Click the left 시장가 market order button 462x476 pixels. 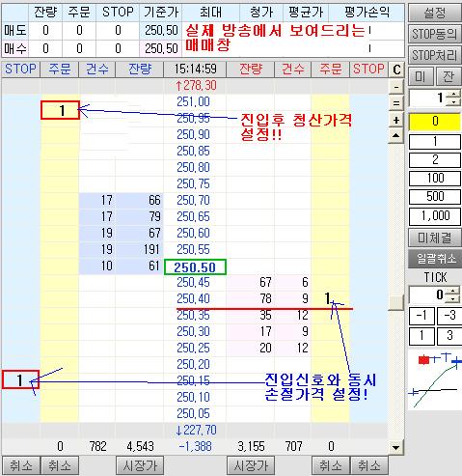[140, 465]
